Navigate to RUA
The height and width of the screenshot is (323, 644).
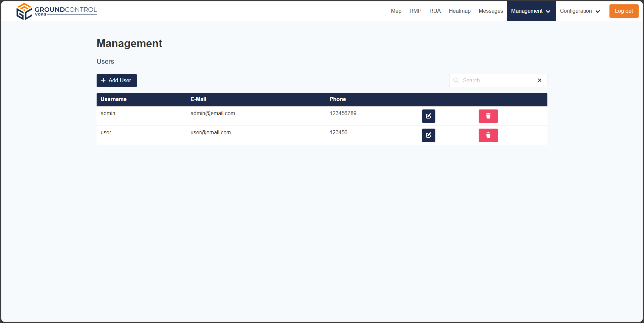click(435, 11)
